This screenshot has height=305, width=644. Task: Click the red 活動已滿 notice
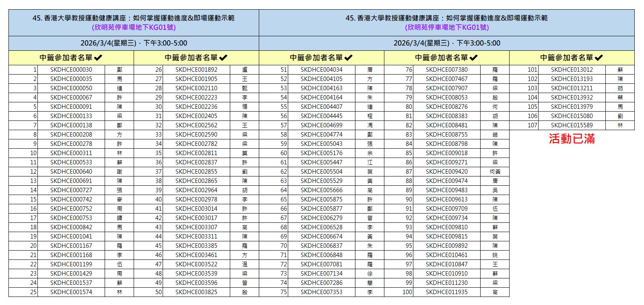coord(572,139)
